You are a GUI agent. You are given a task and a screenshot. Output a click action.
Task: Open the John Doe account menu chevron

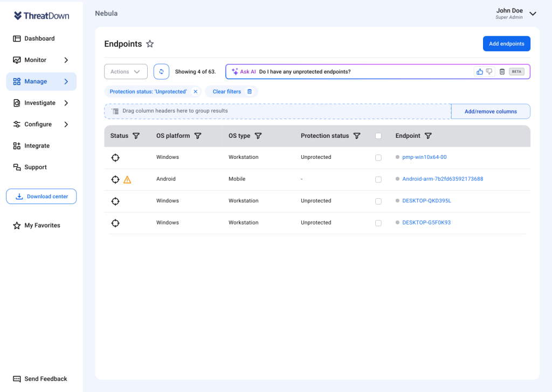pyautogui.click(x=533, y=13)
